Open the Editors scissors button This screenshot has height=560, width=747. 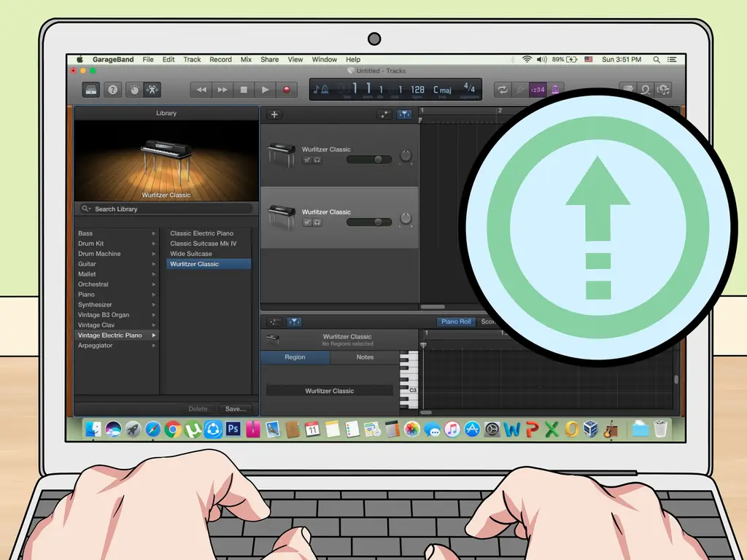pos(152,90)
